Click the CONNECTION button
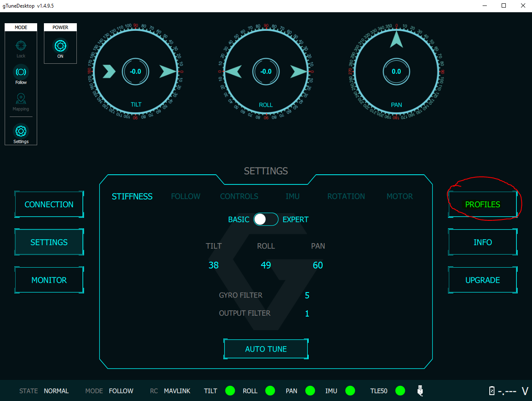 49,204
